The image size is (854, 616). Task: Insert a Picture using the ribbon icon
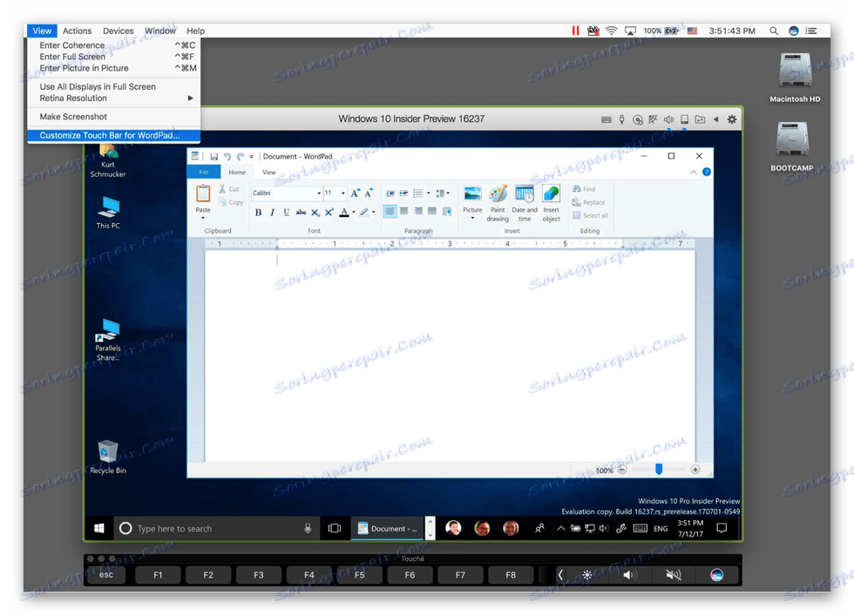click(x=472, y=194)
